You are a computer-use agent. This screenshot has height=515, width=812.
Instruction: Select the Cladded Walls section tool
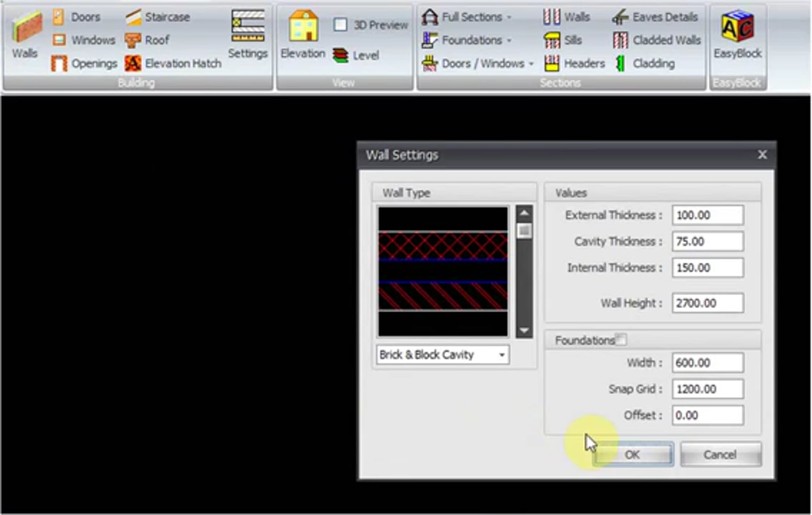tap(656, 40)
